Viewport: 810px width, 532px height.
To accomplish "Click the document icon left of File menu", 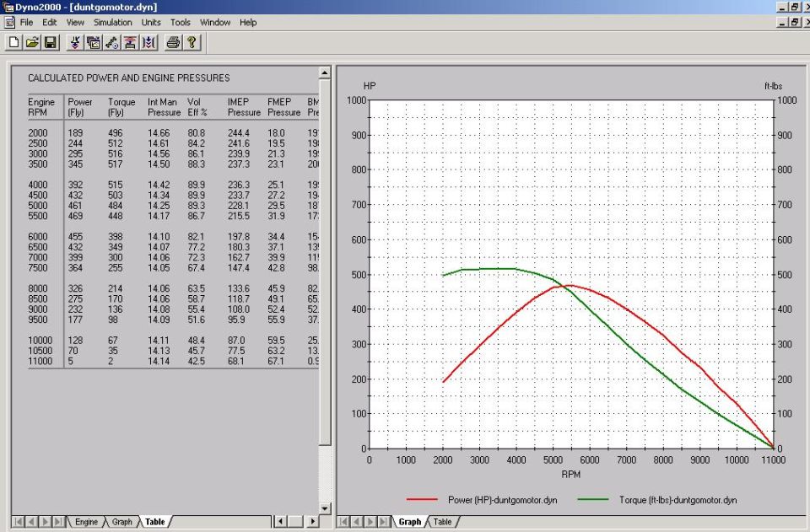I will tap(9, 22).
